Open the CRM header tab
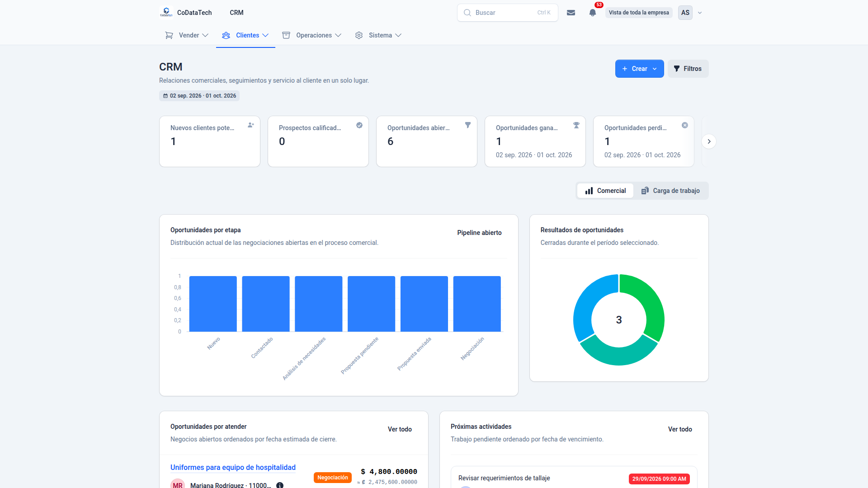This screenshot has width=868, height=488. tap(236, 13)
